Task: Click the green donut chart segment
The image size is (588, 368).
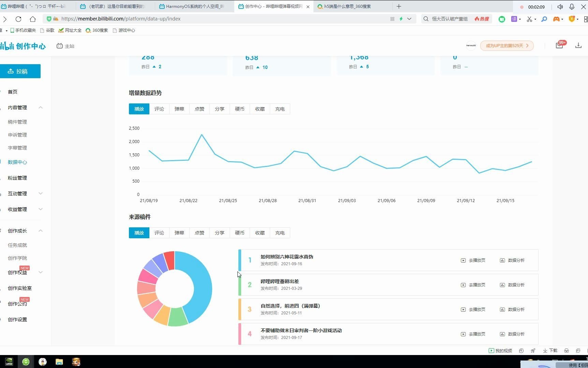Action: pos(177,317)
